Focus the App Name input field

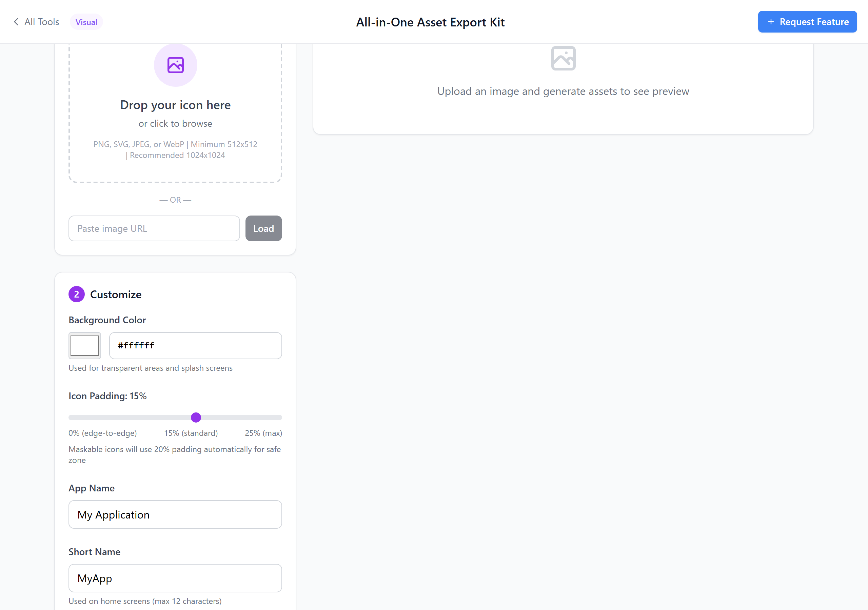pos(175,514)
